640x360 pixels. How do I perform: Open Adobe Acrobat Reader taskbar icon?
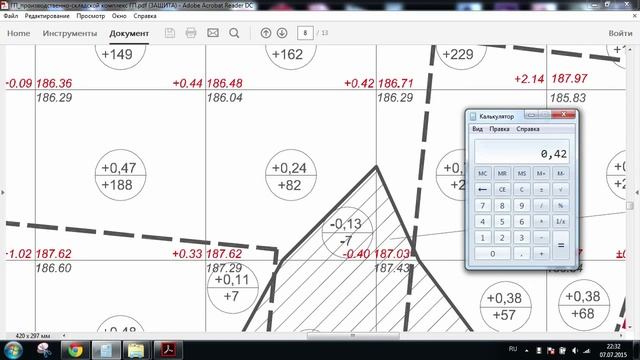pyautogui.click(x=168, y=350)
